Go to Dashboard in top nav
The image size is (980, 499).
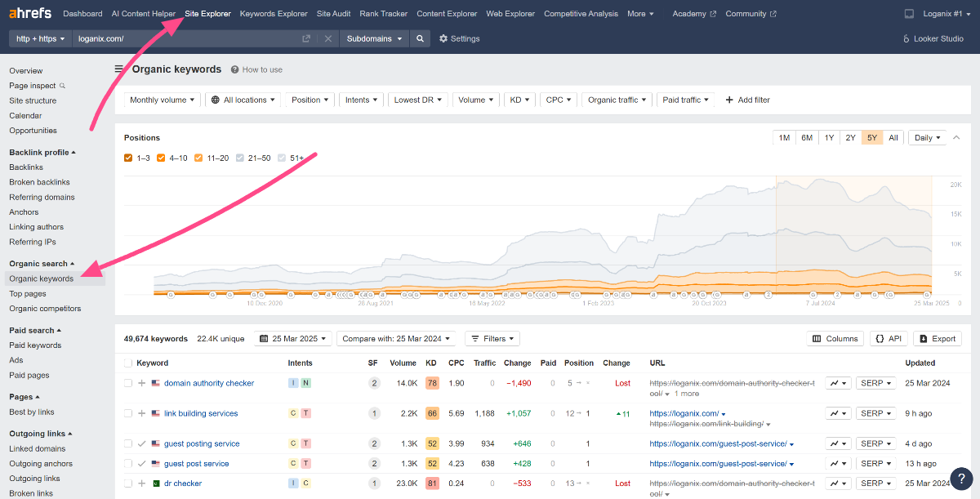pyautogui.click(x=82, y=14)
